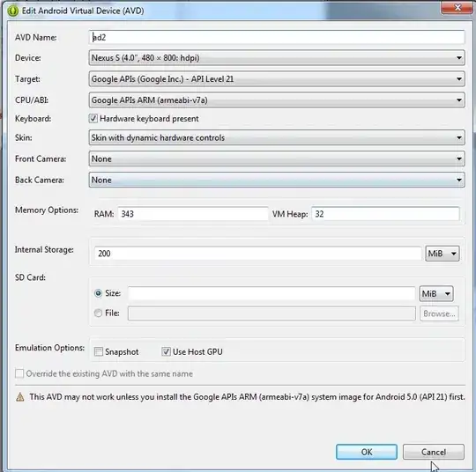The width and height of the screenshot is (476, 472).
Task: Click the VM Heap field showing 32
Action: tap(385, 214)
